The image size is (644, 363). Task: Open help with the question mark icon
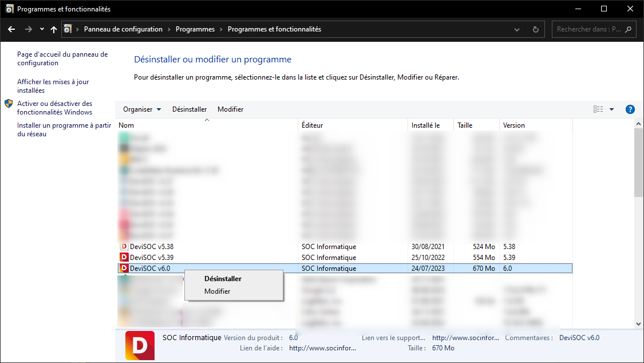pos(630,109)
